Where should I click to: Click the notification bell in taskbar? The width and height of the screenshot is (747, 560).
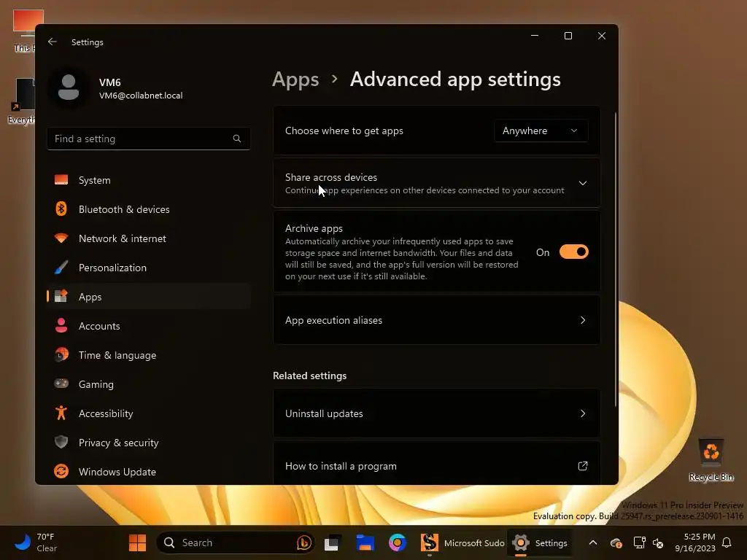point(727,542)
